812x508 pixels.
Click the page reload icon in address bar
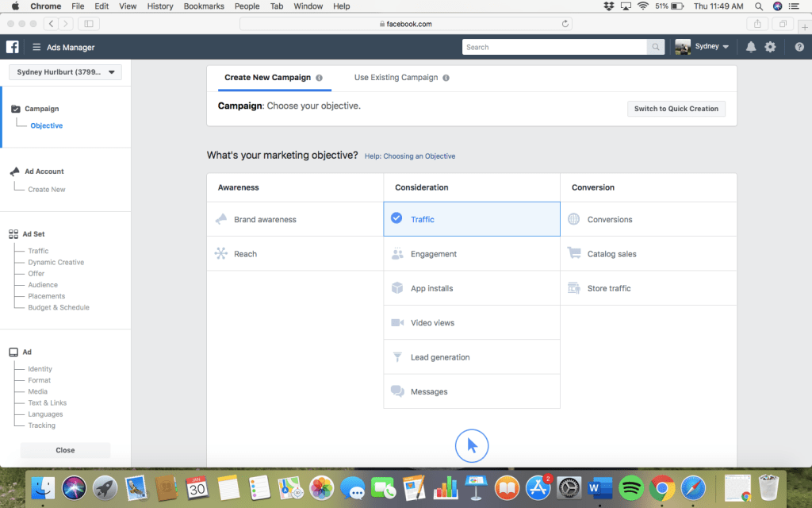tap(565, 24)
